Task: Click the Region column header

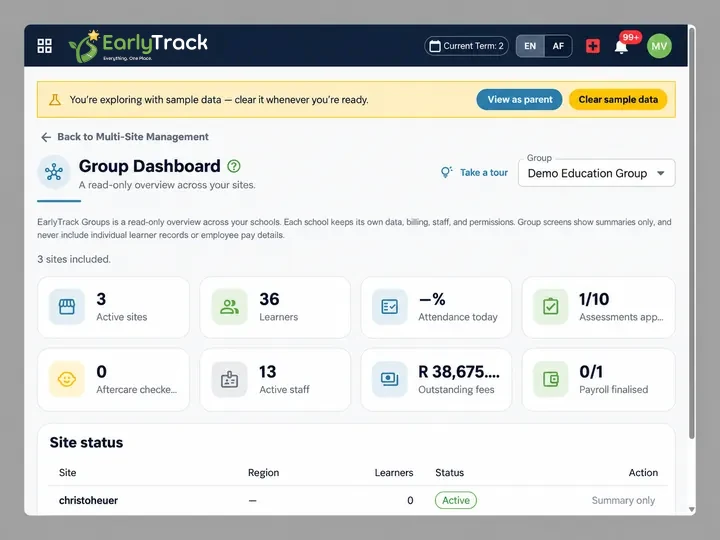Action: tap(264, 473)
